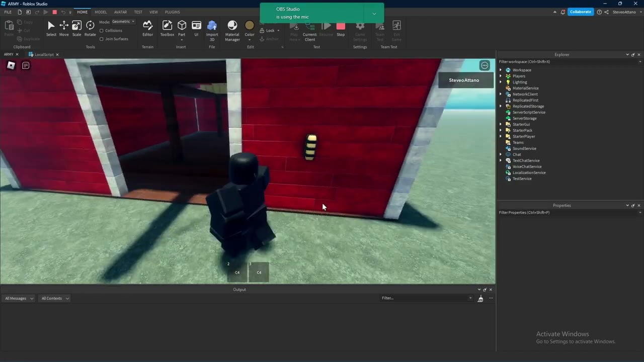Open the Part type dropdown arrow

point(182,40)
